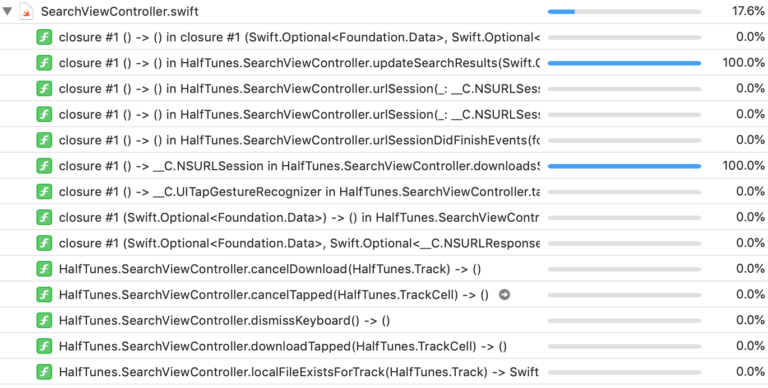Click the 0.0% coverage value for cancelTapped

(x=750, y=294)
